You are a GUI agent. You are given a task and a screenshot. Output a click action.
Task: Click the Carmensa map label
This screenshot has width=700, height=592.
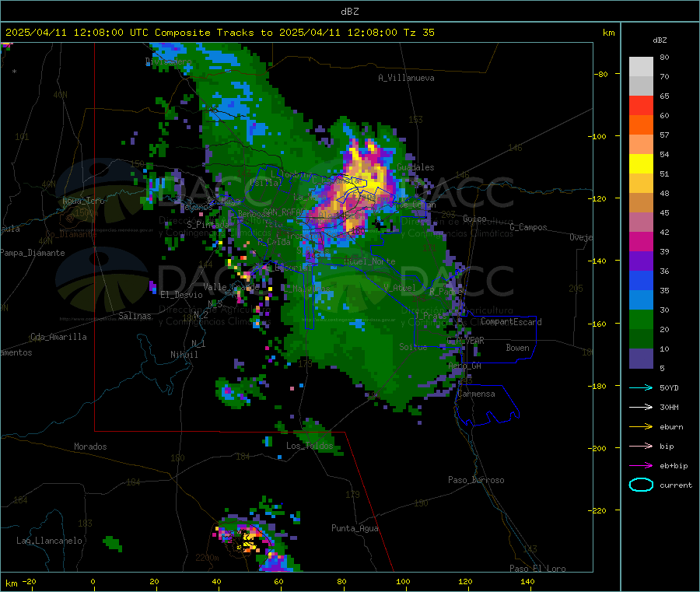click(476, 394)
